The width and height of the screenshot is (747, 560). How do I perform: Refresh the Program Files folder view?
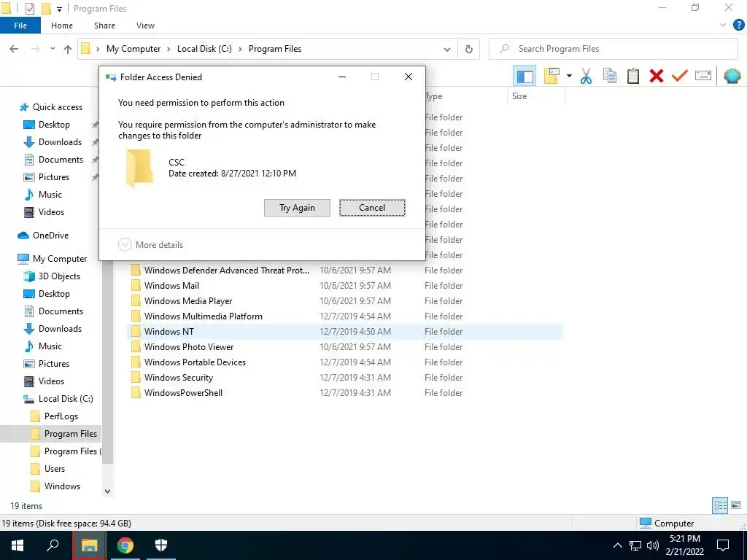tap(469, 49)
